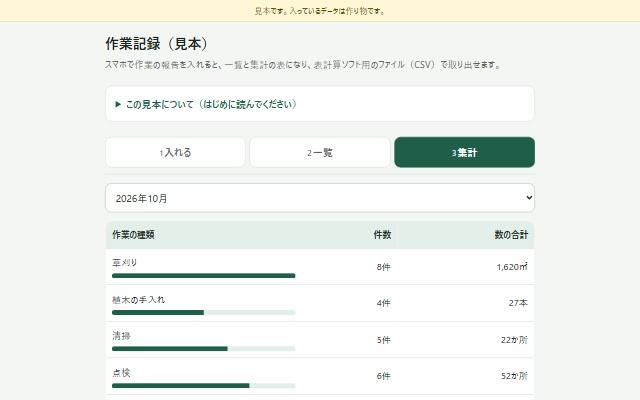The image size is (640, 400).
Task: Click the 27本 total cell
Action: (518, 303)
